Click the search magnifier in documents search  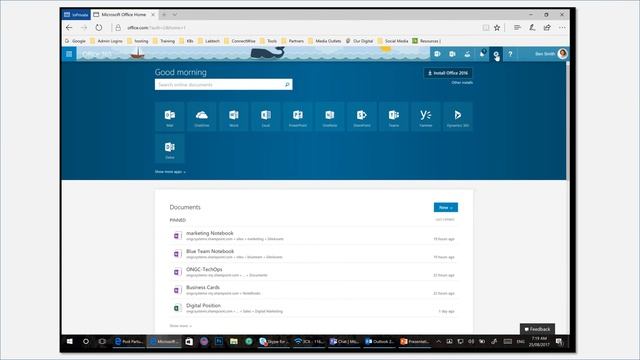[x=287, y=84]
